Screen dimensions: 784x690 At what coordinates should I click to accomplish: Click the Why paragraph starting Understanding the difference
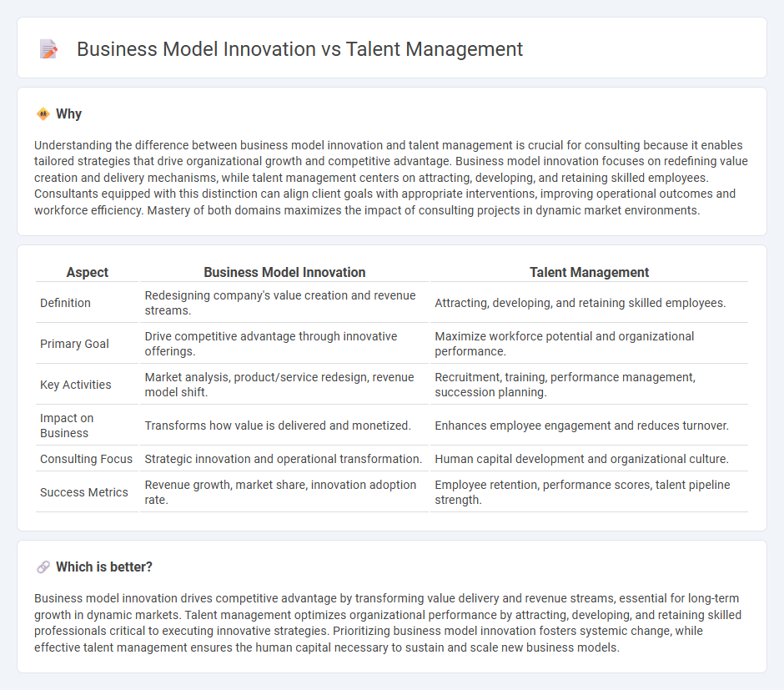(x=391, y=178)
